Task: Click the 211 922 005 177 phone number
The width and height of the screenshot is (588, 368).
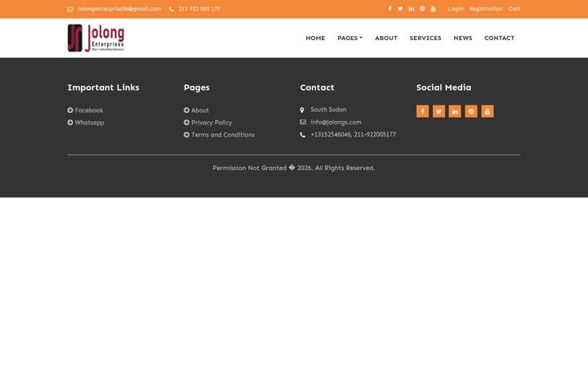Action: 199,9
